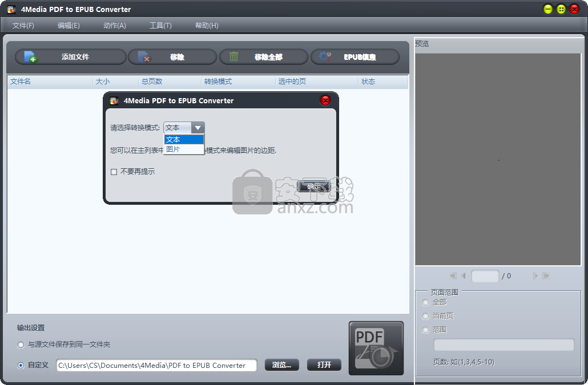
Task: Open the Edit 编辑(E) menu
Action: [69, 26]
